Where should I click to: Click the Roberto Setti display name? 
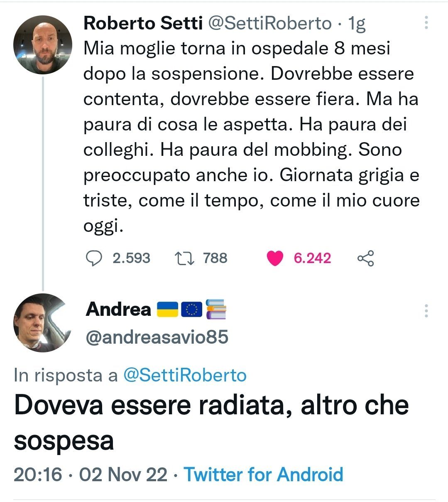tap(143, 24)
